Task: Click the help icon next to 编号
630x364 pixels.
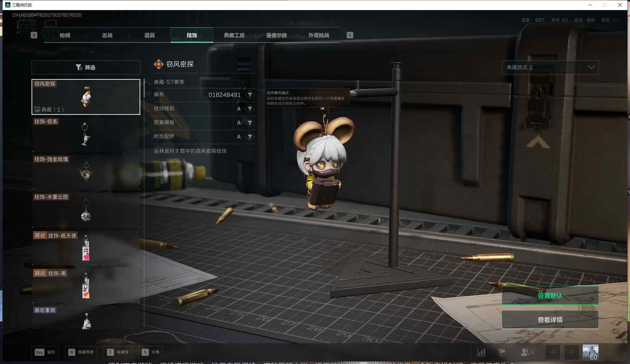Action: click(x=250, y=95)
